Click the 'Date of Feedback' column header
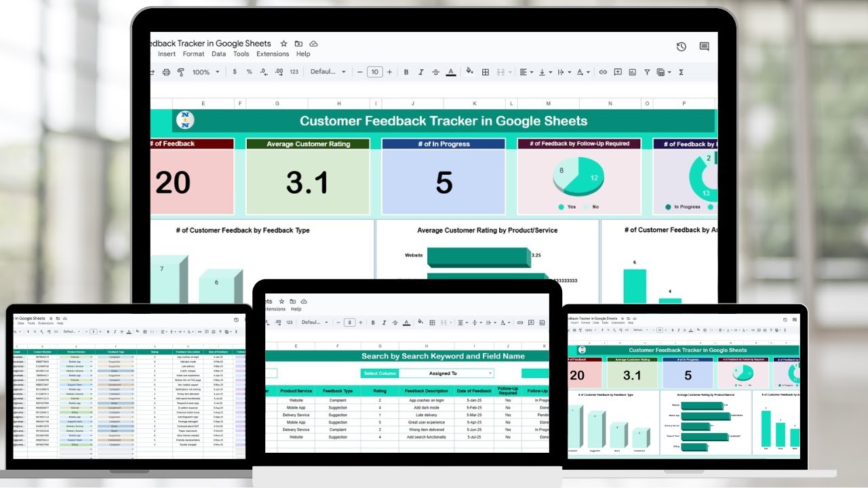Viewport: 868px width, 488px height. [x=475, y=391]
